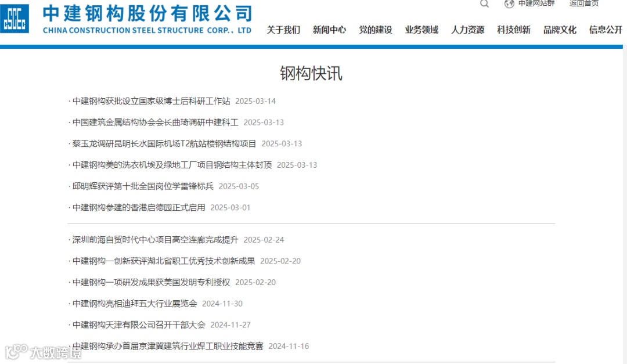Go back via 返回首页 link
Viewport: 627px width, 364px height.
click(584, 3)
